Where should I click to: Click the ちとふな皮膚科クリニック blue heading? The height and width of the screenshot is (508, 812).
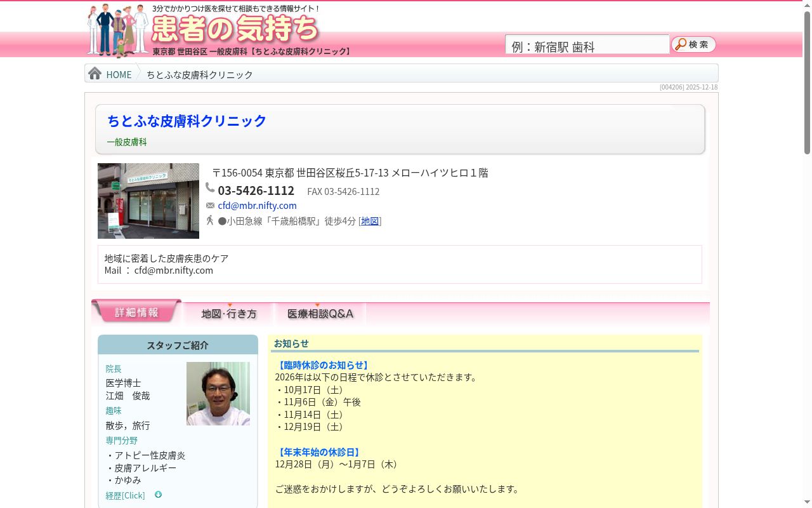[187, 121]
